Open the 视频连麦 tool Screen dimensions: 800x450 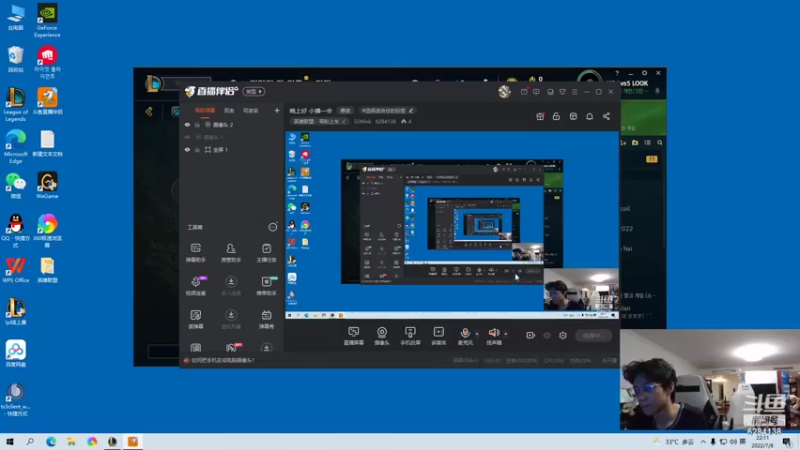[x=195, y=286]
